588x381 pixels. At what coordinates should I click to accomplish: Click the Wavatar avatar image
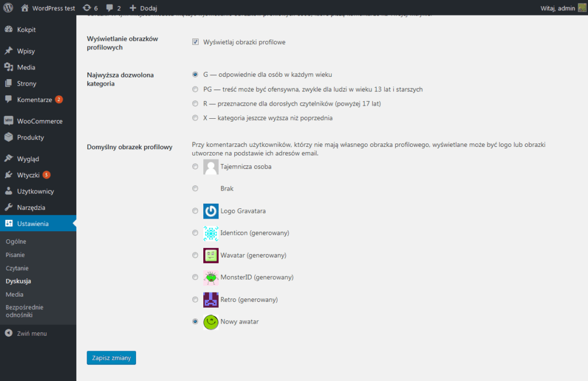point(211,255)
